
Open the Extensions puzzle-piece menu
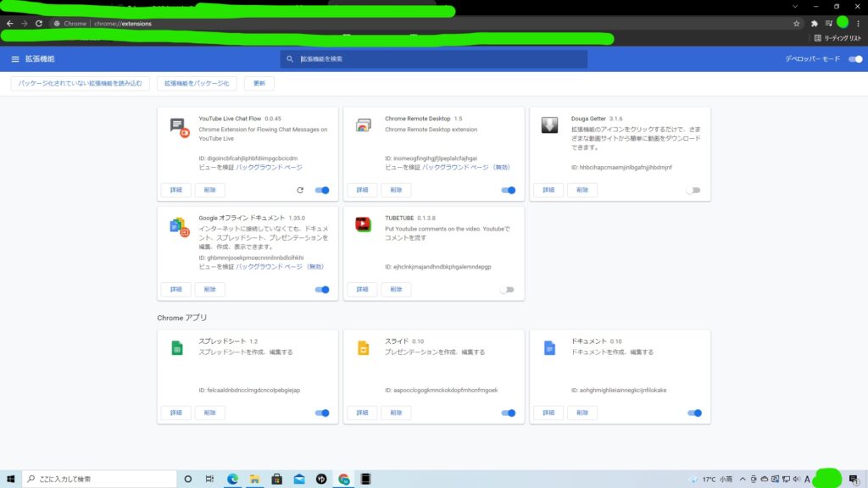815,24
